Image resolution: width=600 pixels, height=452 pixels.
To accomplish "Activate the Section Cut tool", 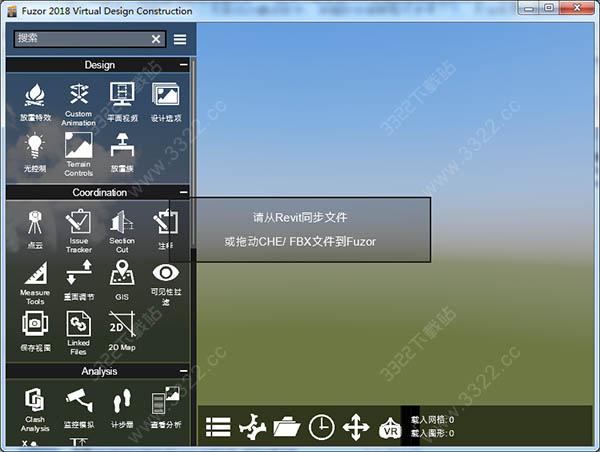I will tap(122, 231).
